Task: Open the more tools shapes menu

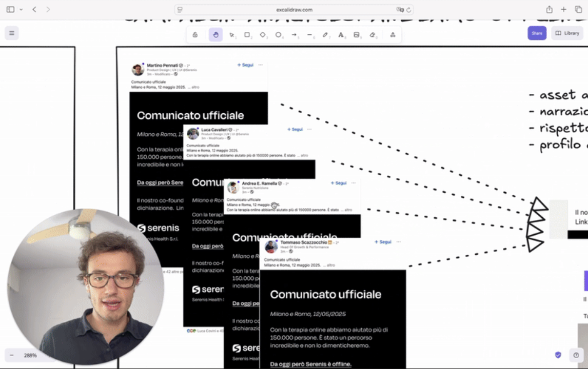Action: click(393, 35)
